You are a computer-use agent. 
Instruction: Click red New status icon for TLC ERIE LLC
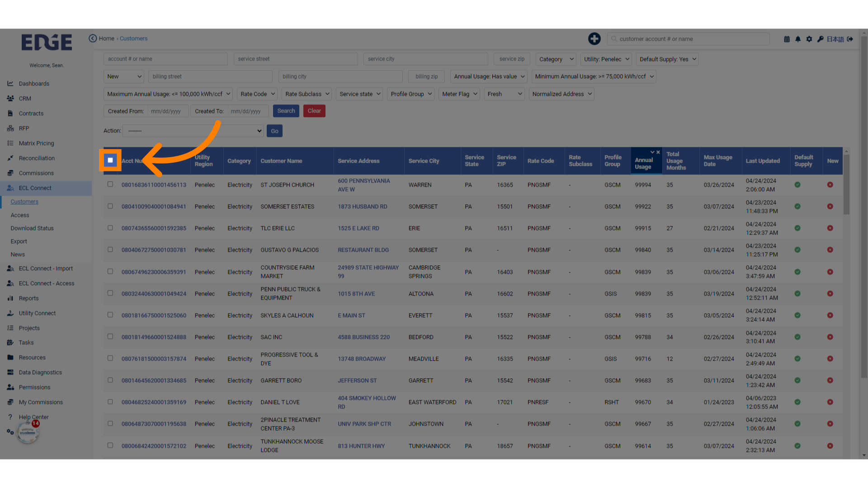tap(830, 228)
